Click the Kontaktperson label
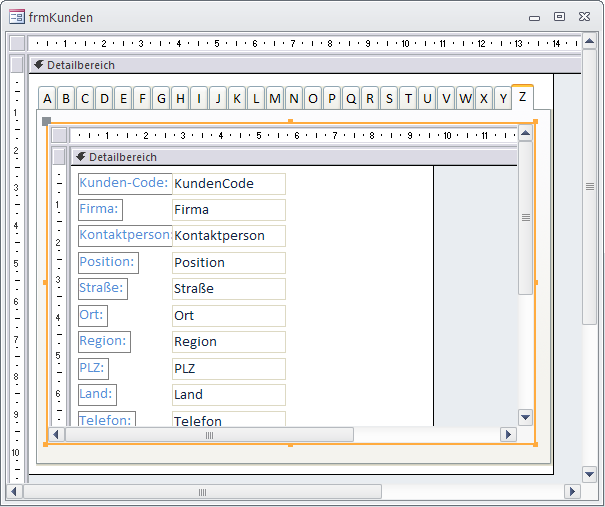Viewport: 605px width, 507px height. point(125,235)
